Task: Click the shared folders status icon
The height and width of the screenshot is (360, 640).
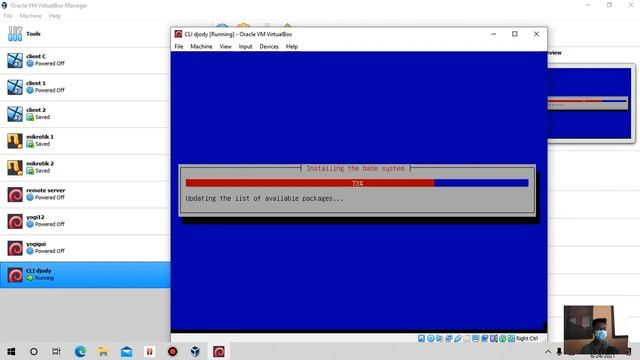Action: 467,338
